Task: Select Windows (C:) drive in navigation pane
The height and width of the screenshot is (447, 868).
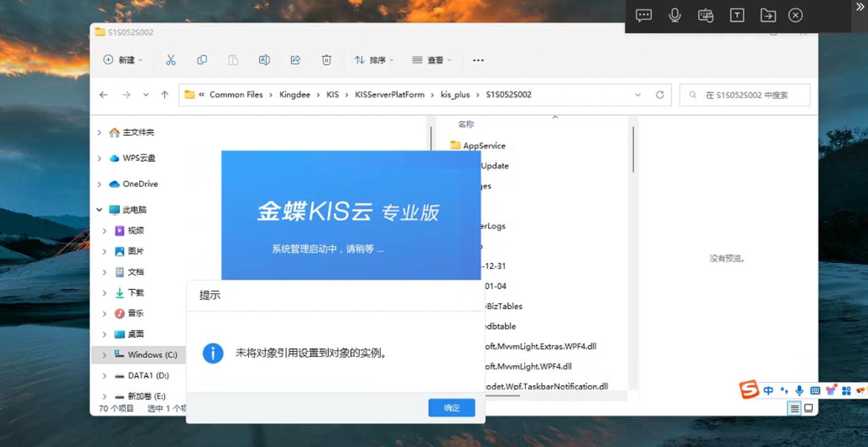Action: (152, 355)
